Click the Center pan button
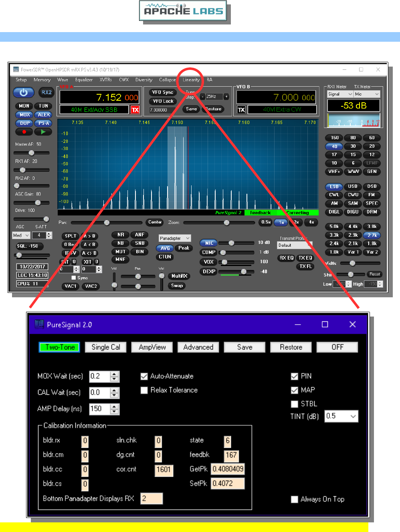The height and width of the screenshot is (532, 400). (155, 222)
